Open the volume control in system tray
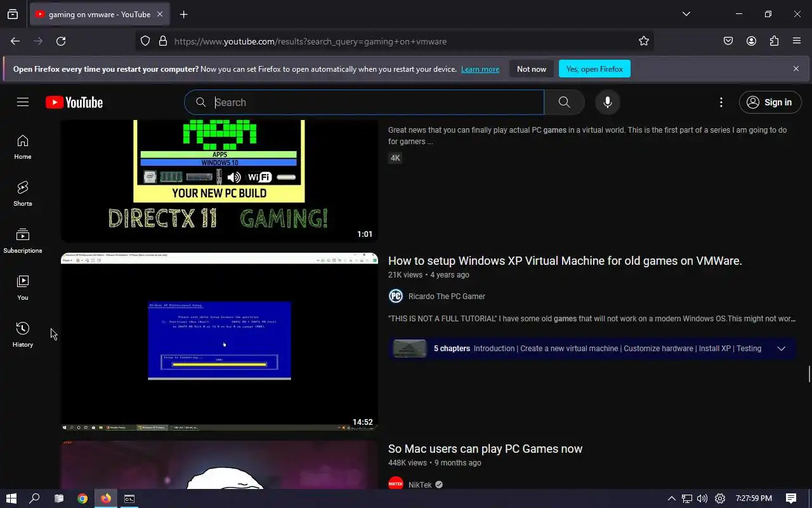Viewport: 812px width, 508px height. (702, 498)
